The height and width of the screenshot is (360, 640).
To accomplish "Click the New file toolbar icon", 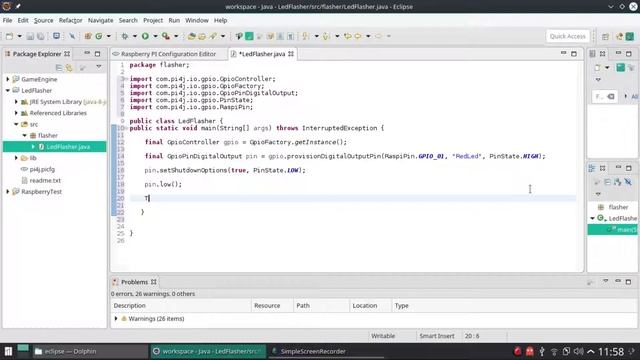I will coord(9,36).
